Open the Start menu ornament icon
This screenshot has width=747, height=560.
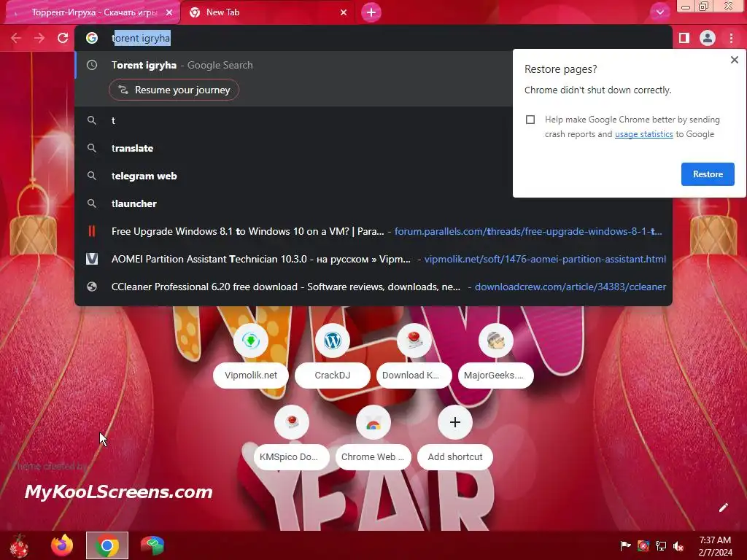coord(19,545)
